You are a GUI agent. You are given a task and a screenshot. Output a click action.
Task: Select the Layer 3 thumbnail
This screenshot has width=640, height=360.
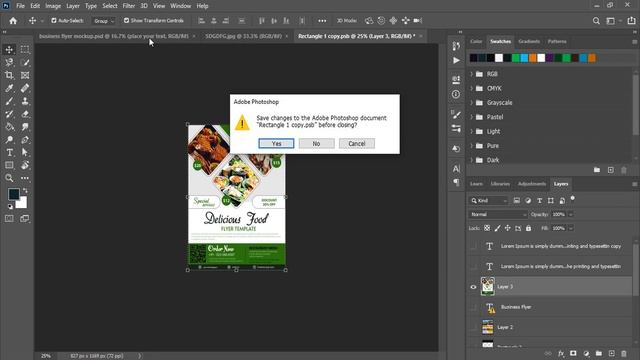[487, 287]
